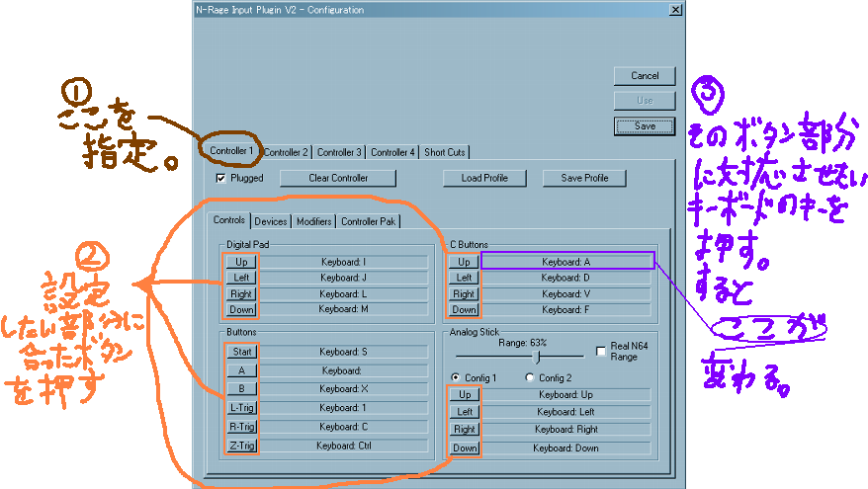Click the R-Trig button
The height and width of the screenshot is (489, 868).
(242, 427)
